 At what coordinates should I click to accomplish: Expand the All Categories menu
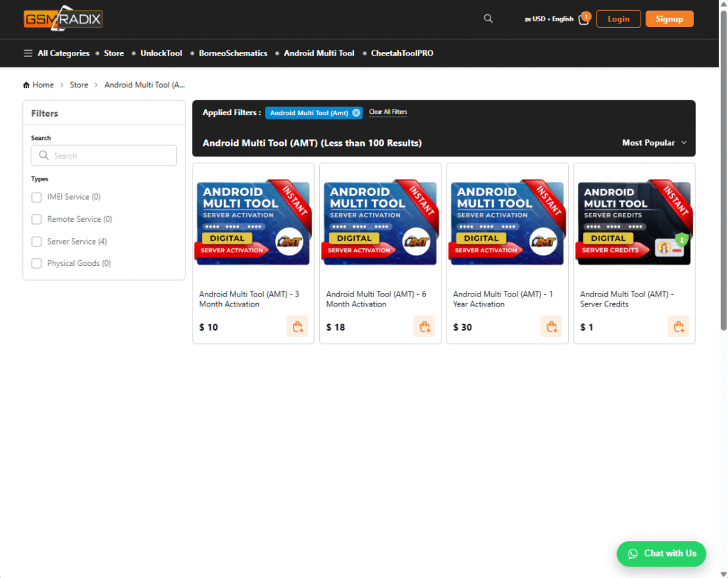coord(57,53)
